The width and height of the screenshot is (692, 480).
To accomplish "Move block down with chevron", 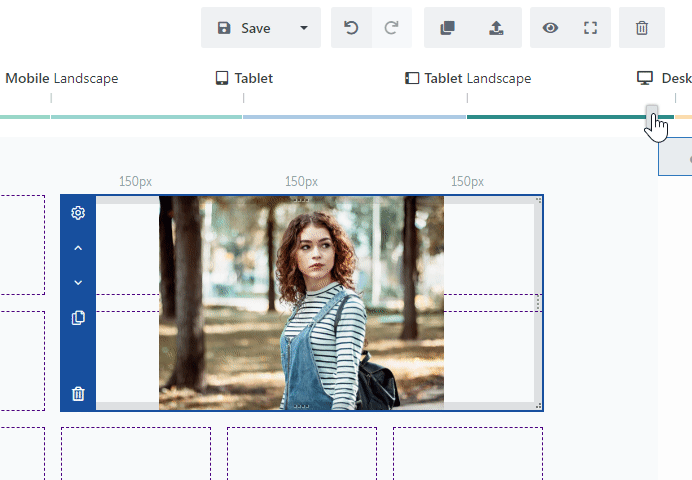I will coord(78,283).
